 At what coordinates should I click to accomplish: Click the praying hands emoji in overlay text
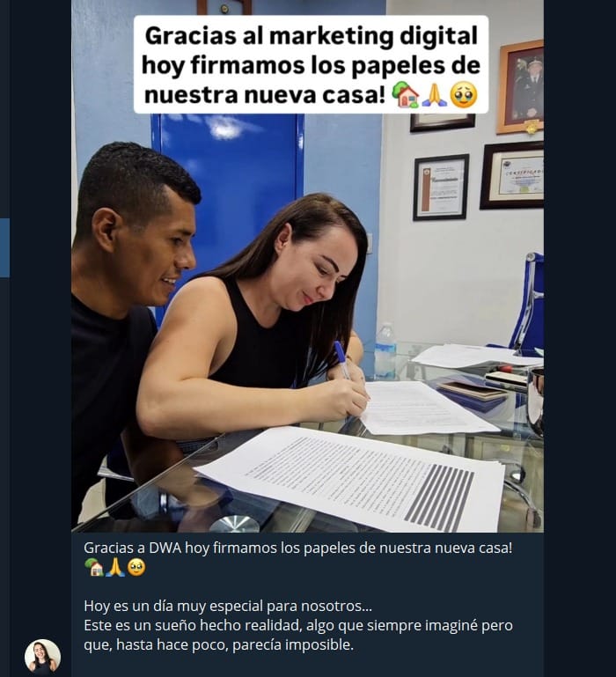pyautogui.click(x=434, y=94)
